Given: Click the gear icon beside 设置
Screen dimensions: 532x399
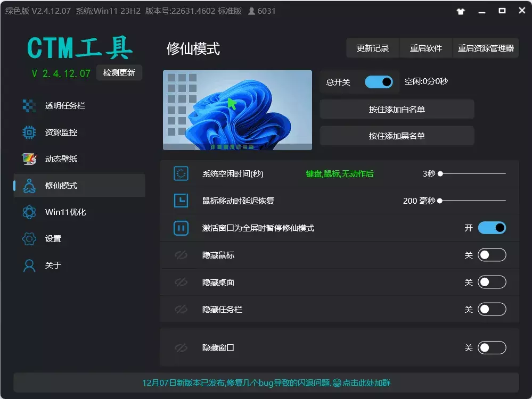Looking at the screenshot, I should point(29,239).
